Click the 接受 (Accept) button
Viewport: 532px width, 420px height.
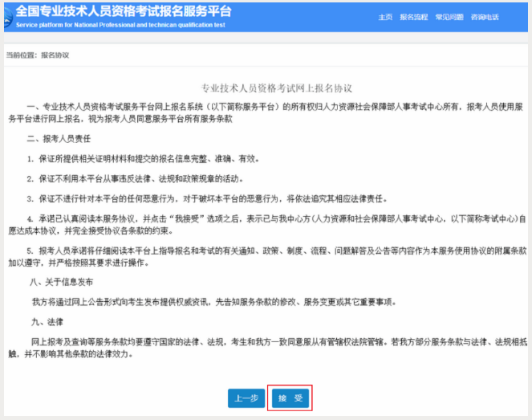click(290, 398)
